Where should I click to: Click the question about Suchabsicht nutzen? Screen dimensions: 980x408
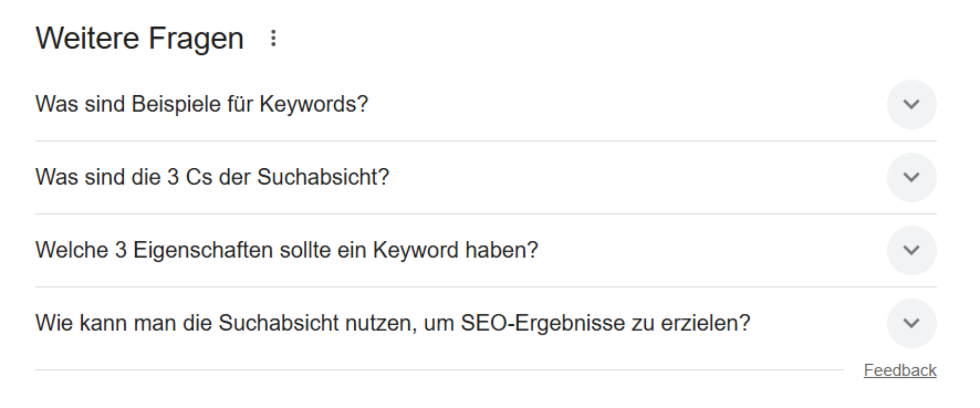click(x=393, y=322)
